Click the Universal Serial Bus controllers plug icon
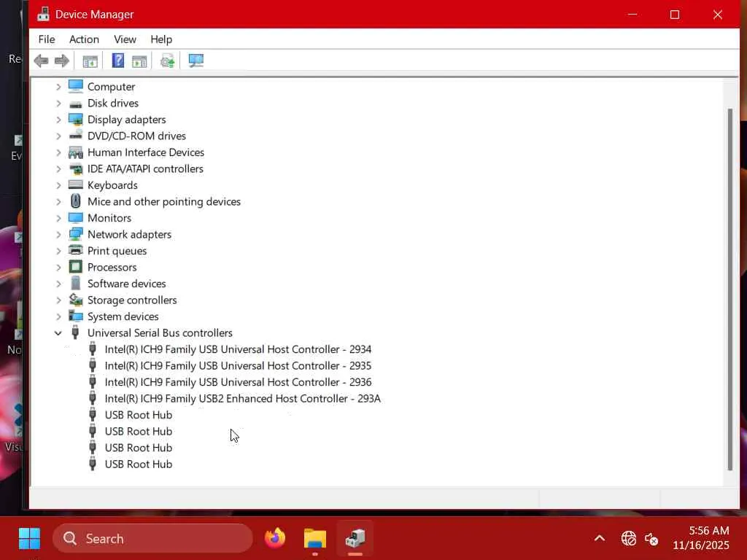The image size is (747, 560). [75, 332]
